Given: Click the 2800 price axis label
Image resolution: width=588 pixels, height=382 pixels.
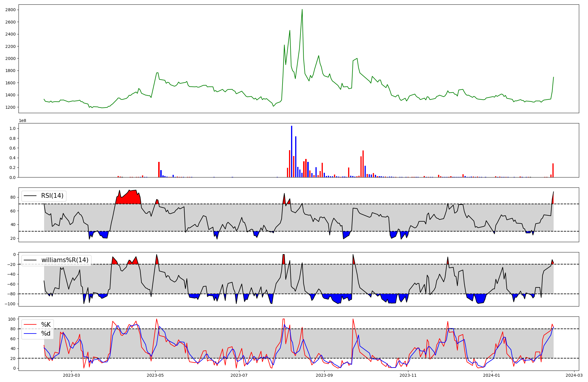Looking at the screenshot, I should coord(11,10).
